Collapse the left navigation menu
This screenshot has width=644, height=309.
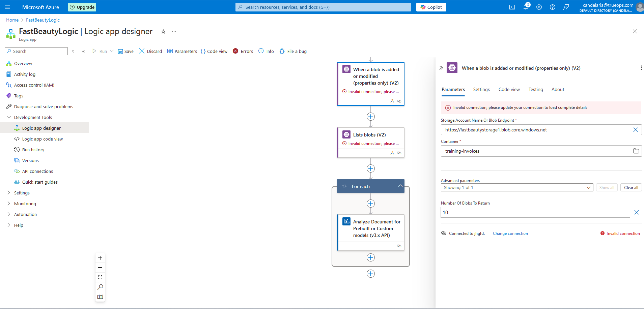83,51
